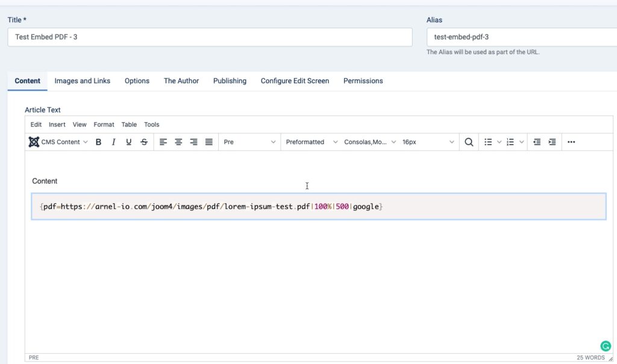Justify the text alignment
The width and height of the screenshot is (617, 364).
pos(209,142)
